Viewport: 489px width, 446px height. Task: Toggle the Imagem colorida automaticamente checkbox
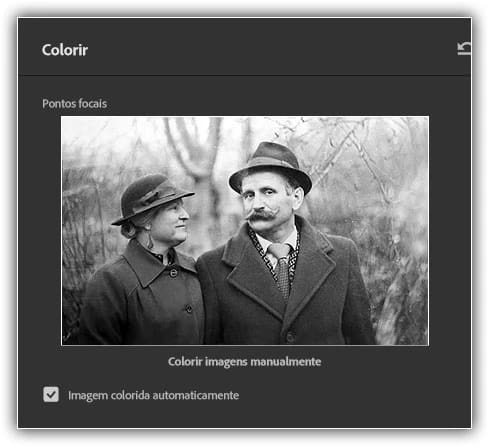coord(51,395)
